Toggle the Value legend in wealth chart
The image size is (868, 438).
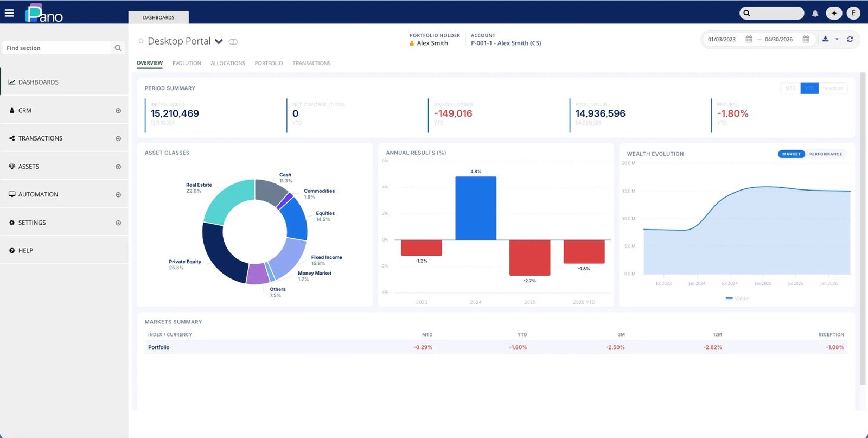737,299
